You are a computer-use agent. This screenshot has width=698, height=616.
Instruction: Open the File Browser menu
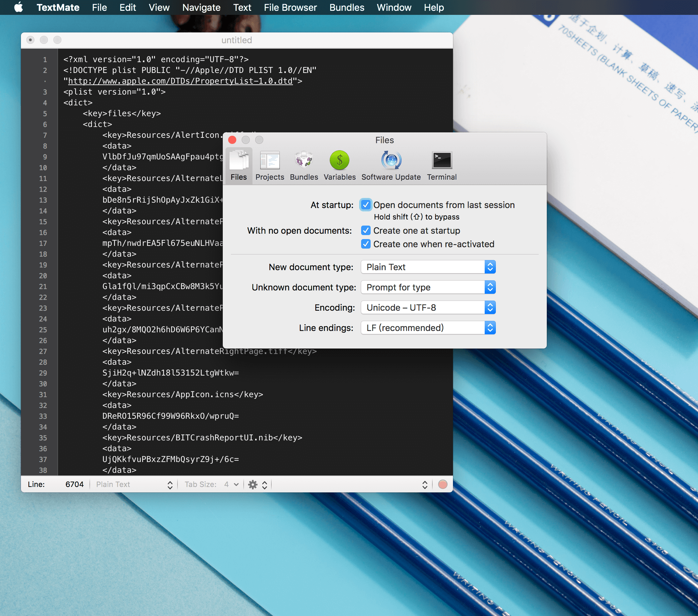coord(290,7)
